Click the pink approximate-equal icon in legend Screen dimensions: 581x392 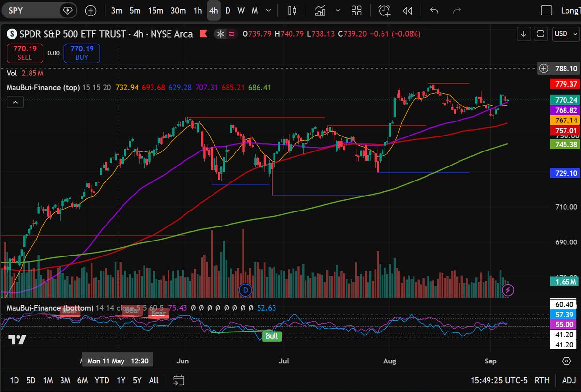point(232,34)
